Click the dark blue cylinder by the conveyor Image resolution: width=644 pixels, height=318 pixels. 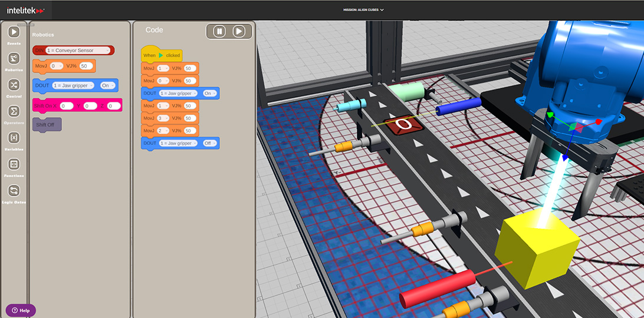pyautogui.click(x=458, y=107)
